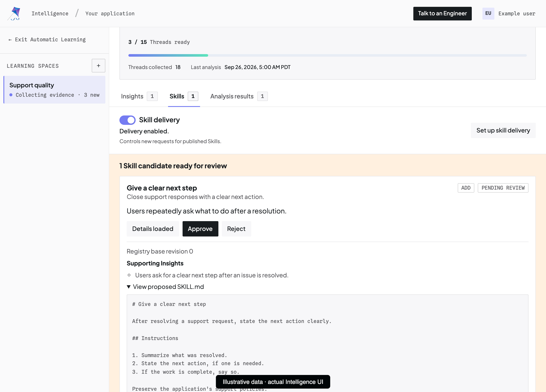546x392 pixels.
Task: Click 'Summarize what was resolved' instruction line
Action: (179, 355)
